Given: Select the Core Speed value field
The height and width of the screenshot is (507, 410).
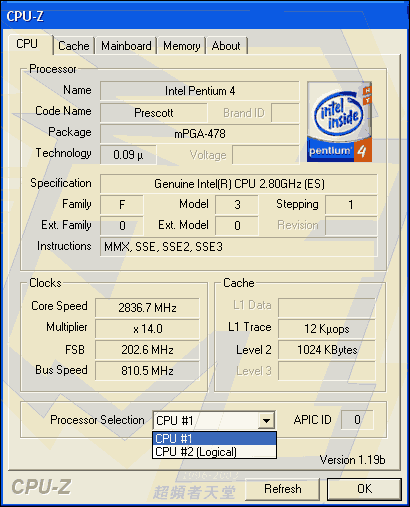Looking at the screenshot, I should click(x=147, y=307).
